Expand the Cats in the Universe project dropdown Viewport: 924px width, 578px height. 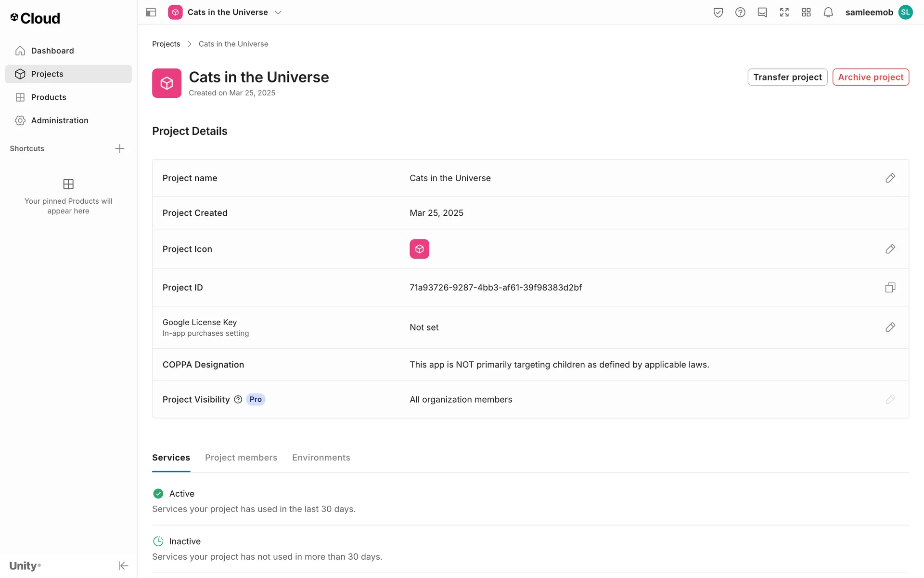[278, 13]
